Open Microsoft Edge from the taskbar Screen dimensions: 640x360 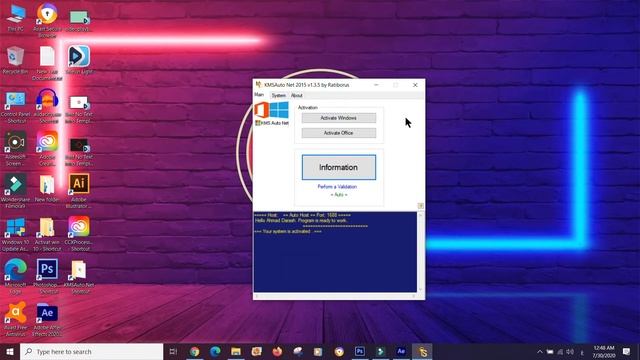(216, 351)
